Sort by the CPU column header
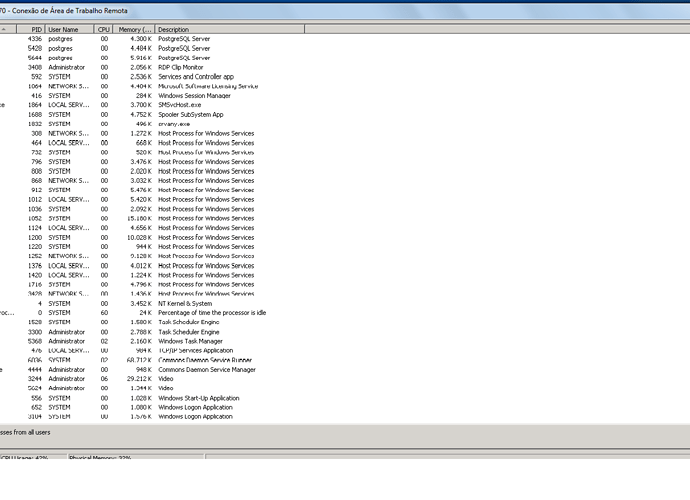Screen dimensions: 690x500 click(103, 29)
